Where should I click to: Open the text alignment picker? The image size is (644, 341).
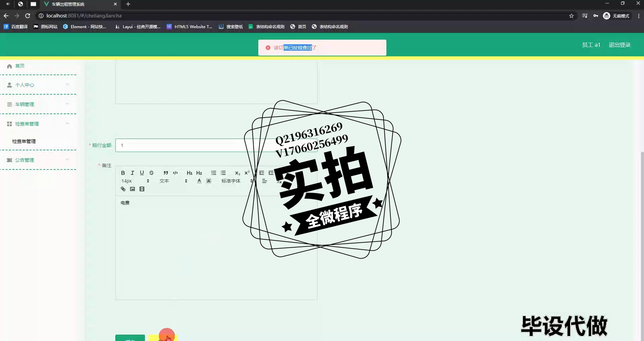264,181
